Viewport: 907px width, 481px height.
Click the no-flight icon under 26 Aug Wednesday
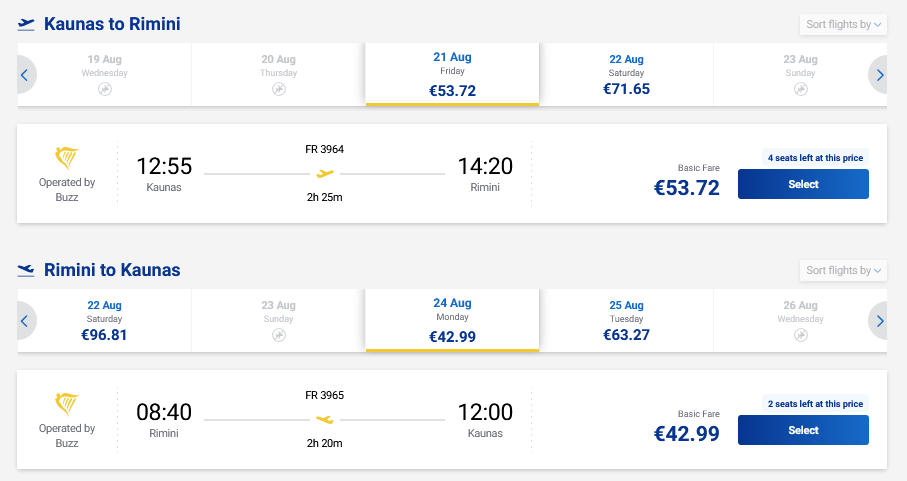(800, 335)
